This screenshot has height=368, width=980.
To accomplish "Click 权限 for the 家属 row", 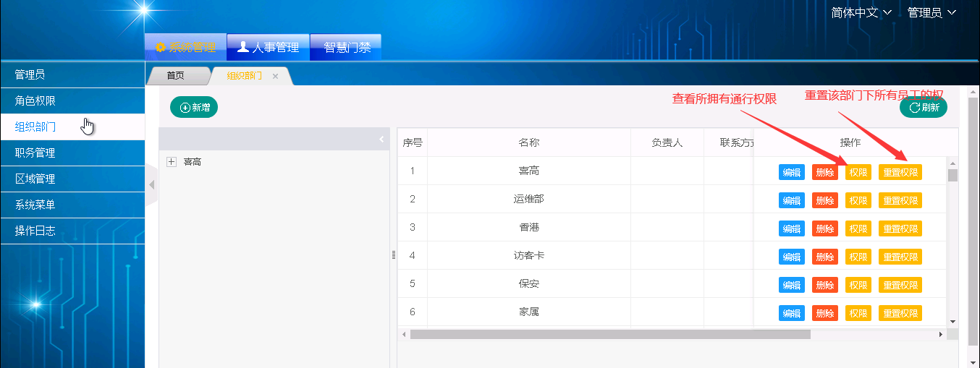I will 858,313.
